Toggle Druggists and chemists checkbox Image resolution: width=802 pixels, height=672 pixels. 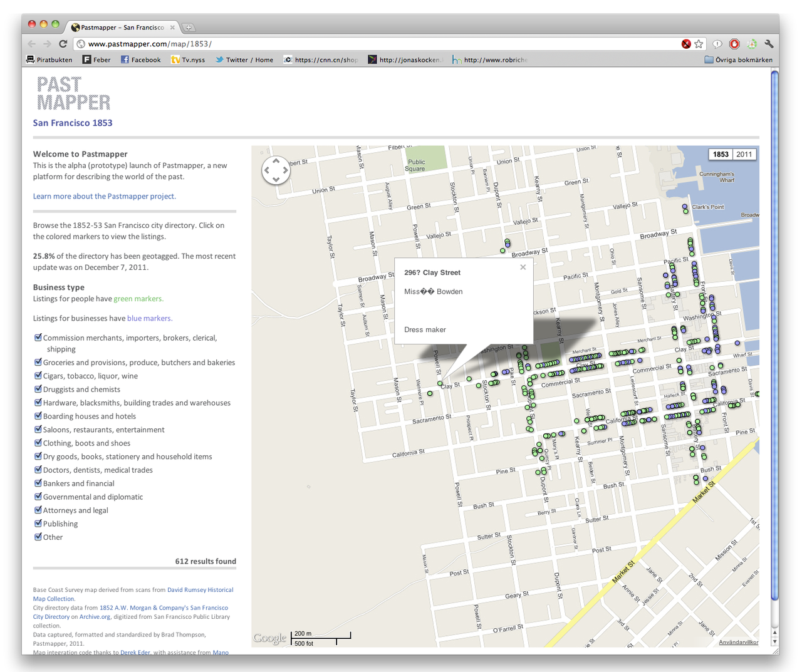[x=38, y=389]
